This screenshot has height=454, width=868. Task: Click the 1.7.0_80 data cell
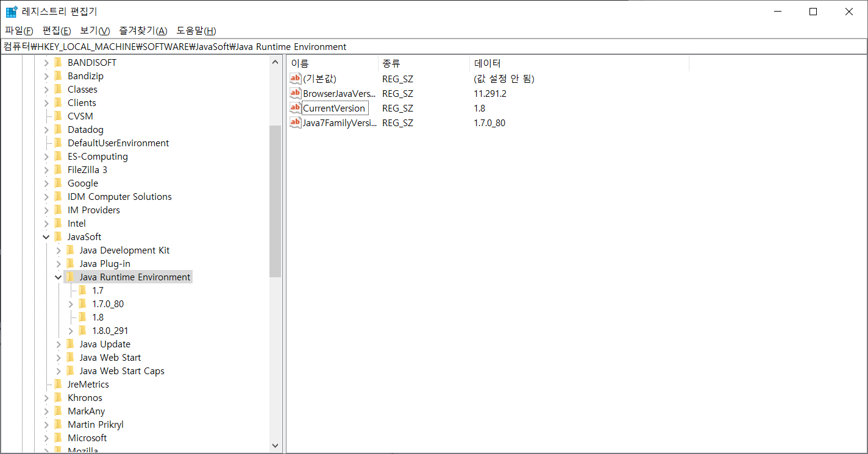tap(489, 122)
